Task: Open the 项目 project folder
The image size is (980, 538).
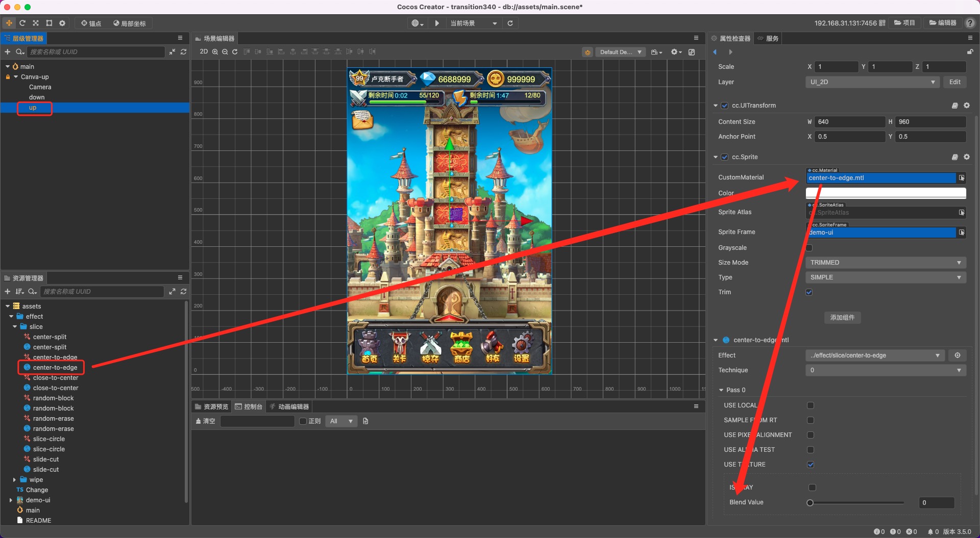Action: [904, 23]
